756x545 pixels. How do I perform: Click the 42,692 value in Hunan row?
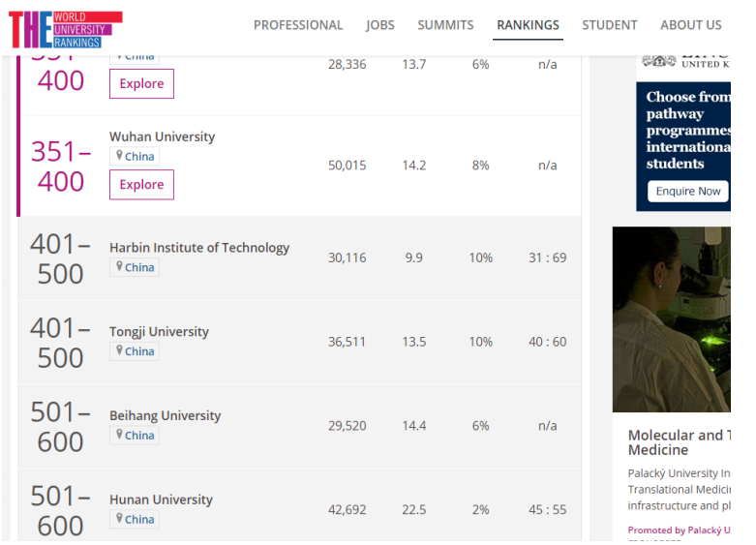(x=348, y=510)
